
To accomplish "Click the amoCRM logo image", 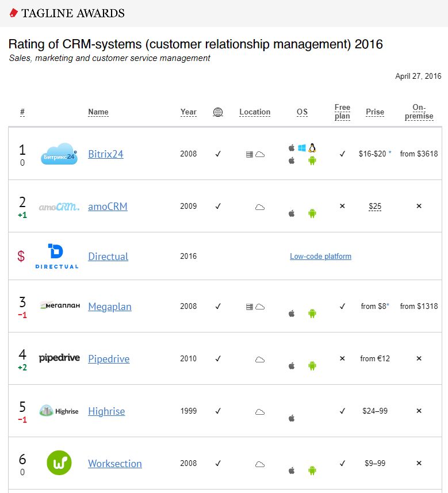I will (59, 207).
